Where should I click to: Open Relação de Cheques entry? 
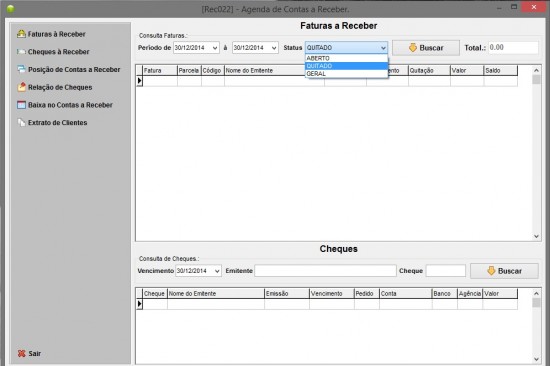[x=60, y=87]
